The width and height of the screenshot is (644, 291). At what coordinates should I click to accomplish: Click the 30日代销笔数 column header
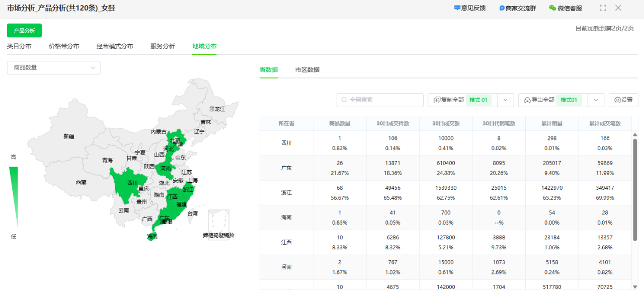tap(499, 123)
